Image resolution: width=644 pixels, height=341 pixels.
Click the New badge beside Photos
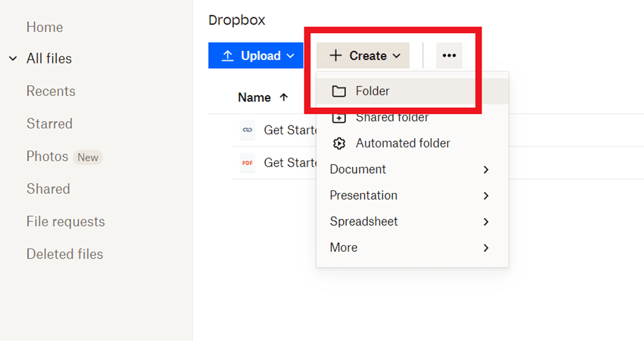click(88, 157)
